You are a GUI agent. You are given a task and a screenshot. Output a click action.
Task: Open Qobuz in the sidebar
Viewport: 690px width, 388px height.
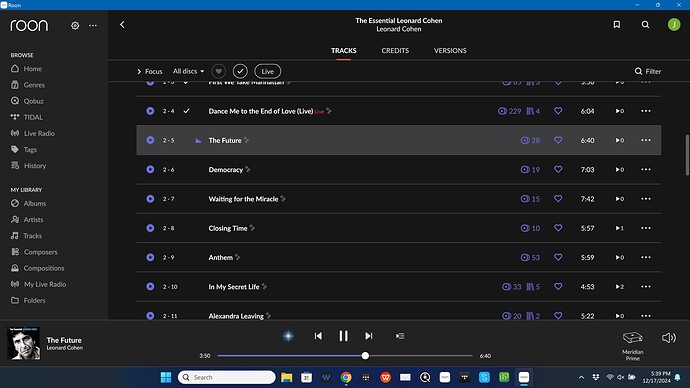[x=27, y=101]
